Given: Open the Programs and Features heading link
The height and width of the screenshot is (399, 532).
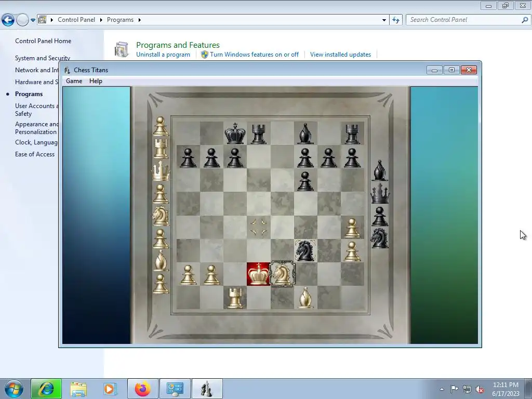Looking at the screenshot, I should pyautogui.click(x=178, y=45).
